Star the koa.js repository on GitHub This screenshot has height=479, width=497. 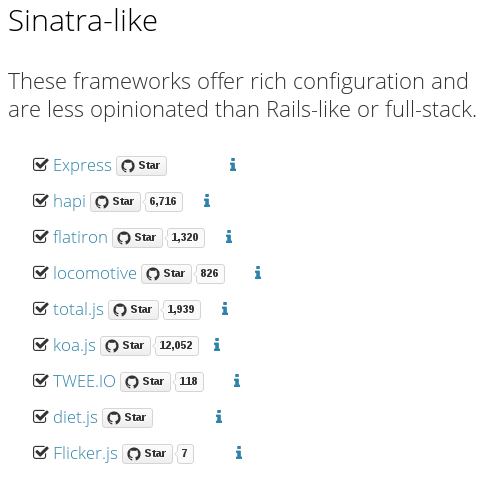(125, 346)
